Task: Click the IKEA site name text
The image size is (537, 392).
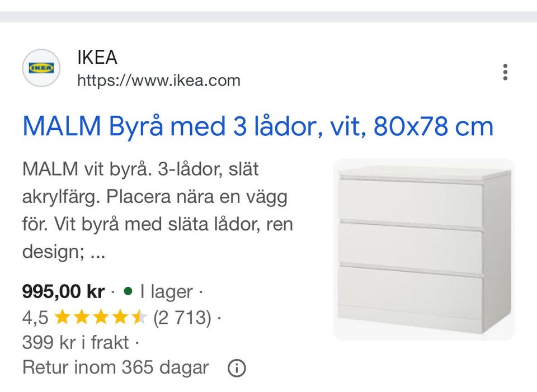Action: 97,57
